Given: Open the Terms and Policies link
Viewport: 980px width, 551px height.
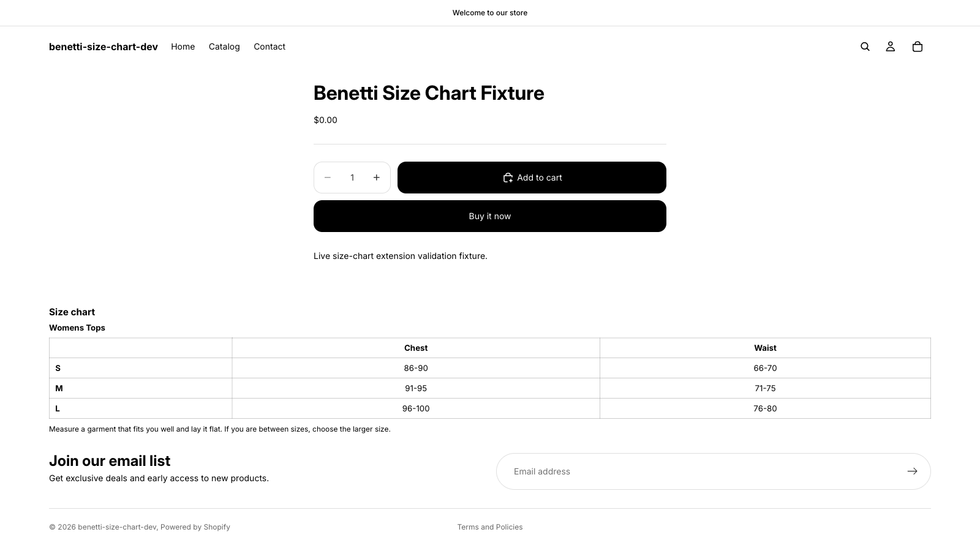Looking at the screenshot, I should click(x=490, y=527).
